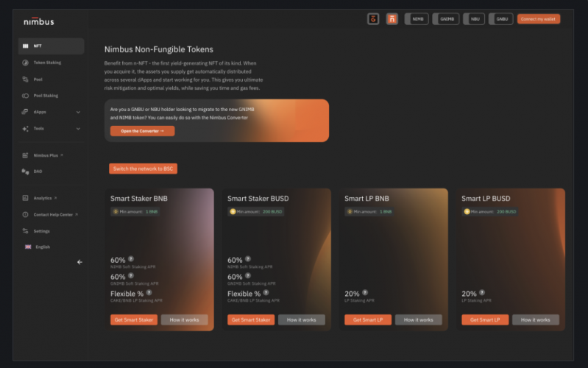Info icon beside NIMB APR, Smart Staker BNB
588x368 pixels.
point(131,259)
